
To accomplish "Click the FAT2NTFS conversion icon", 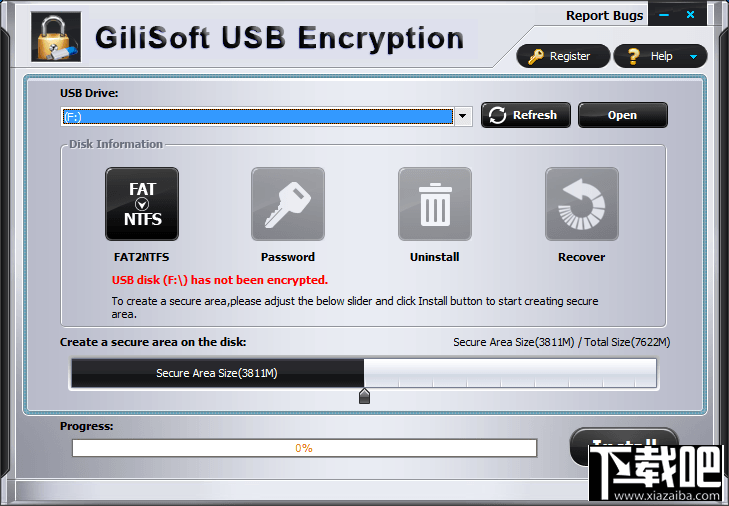I will [142, 204].
